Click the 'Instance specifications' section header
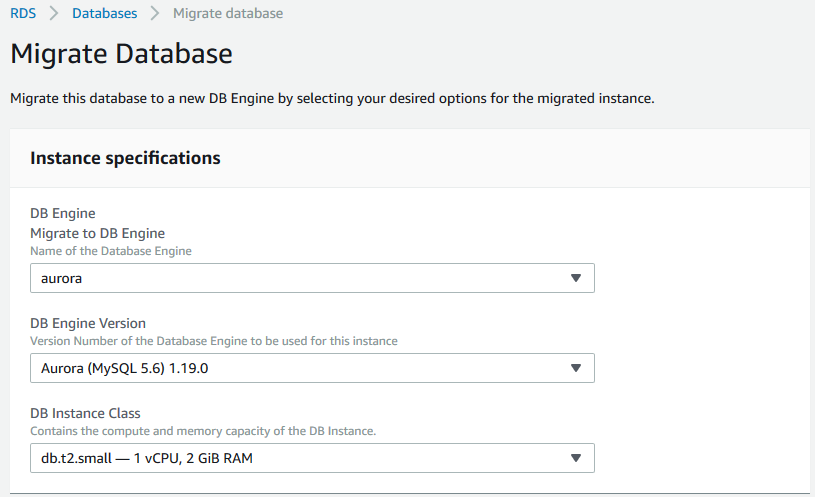The height and width of the screenshot is (497, 815). point(125,158)
